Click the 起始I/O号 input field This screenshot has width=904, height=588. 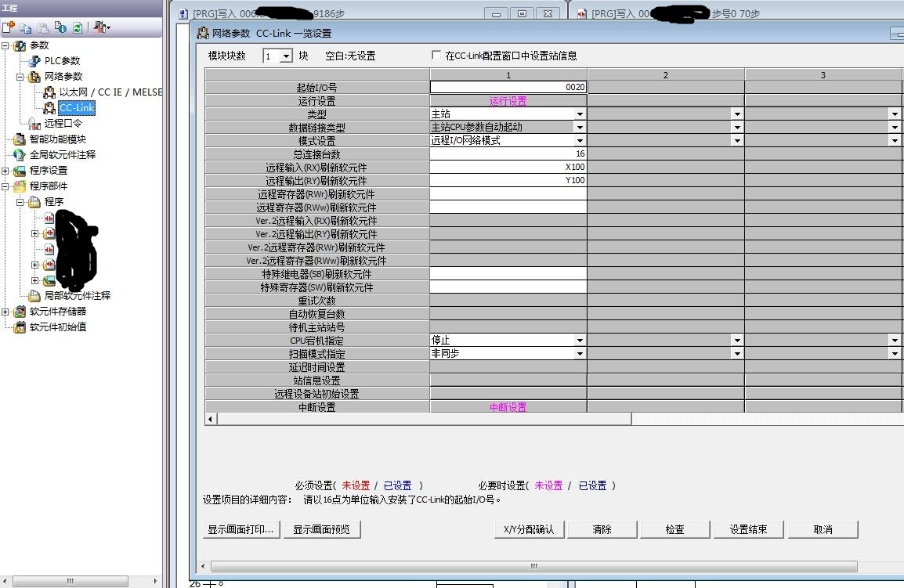[x=508, y=88]
